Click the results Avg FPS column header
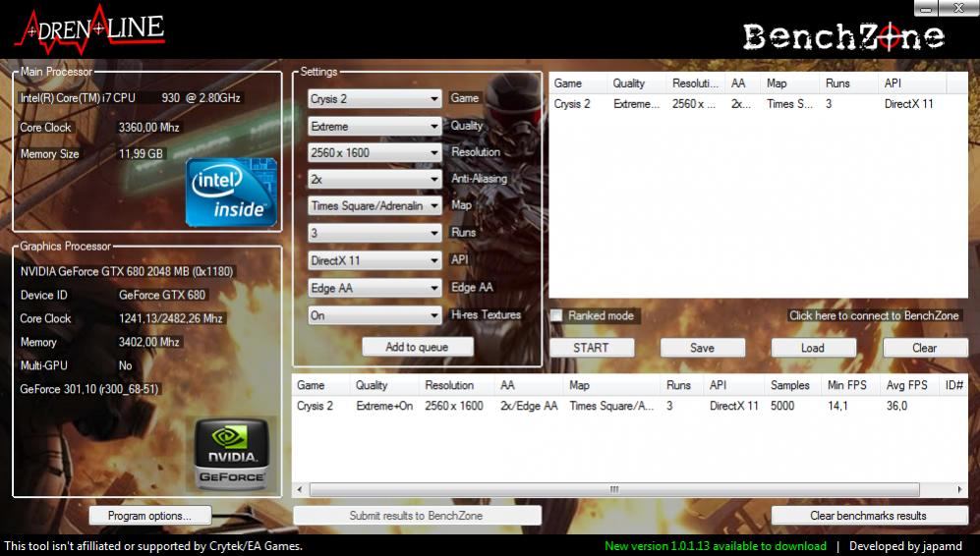Screen dimensions: 980x556 909,385
